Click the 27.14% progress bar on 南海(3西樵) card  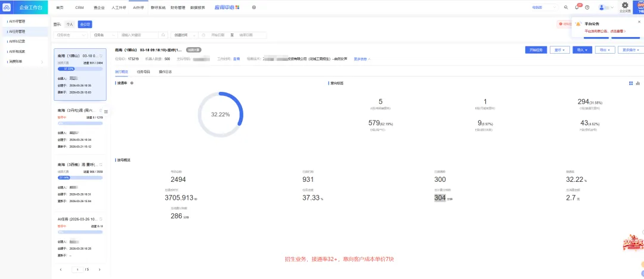pyautogui.click(x=80, y=178)
